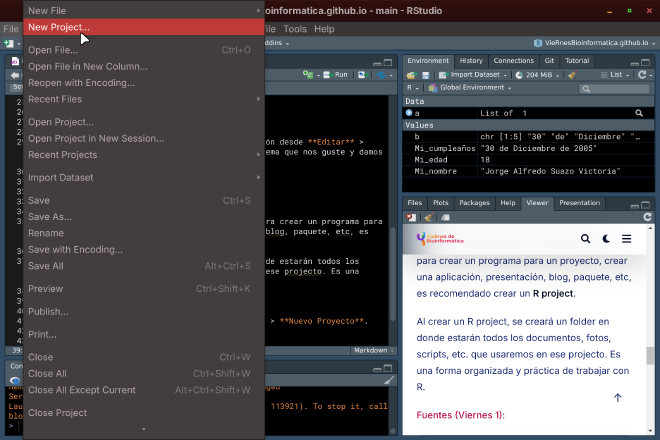Expand Recent Files submenu

(x=144, y=99)
